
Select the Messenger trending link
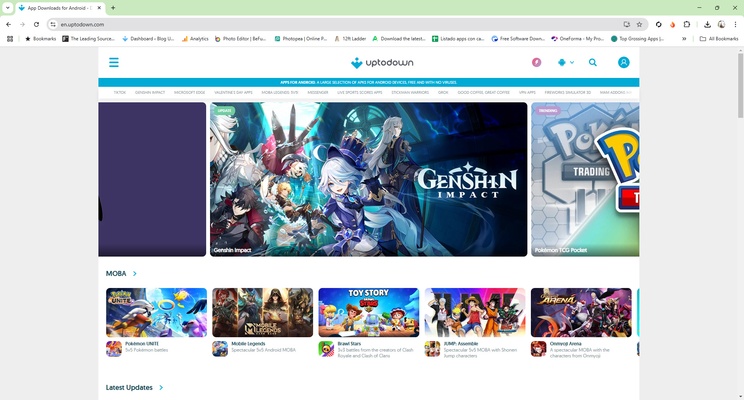[x=317, y=93]
